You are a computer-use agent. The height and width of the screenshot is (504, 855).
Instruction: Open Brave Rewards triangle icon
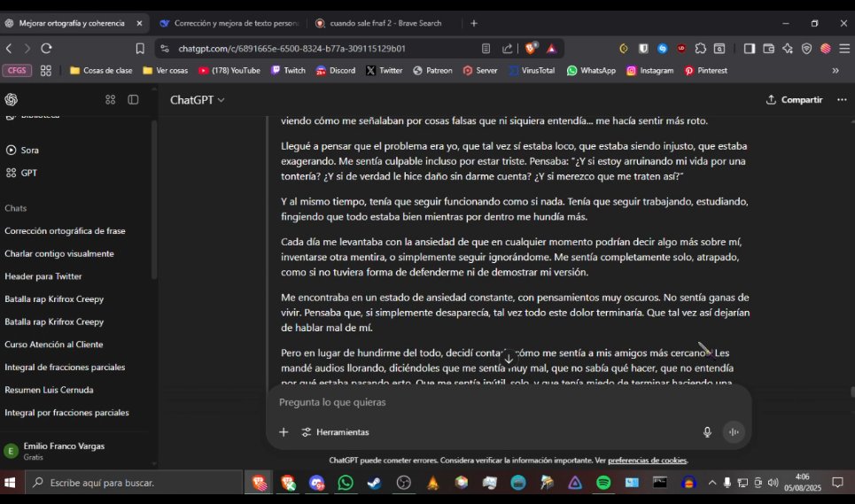[x=552, y=49]
